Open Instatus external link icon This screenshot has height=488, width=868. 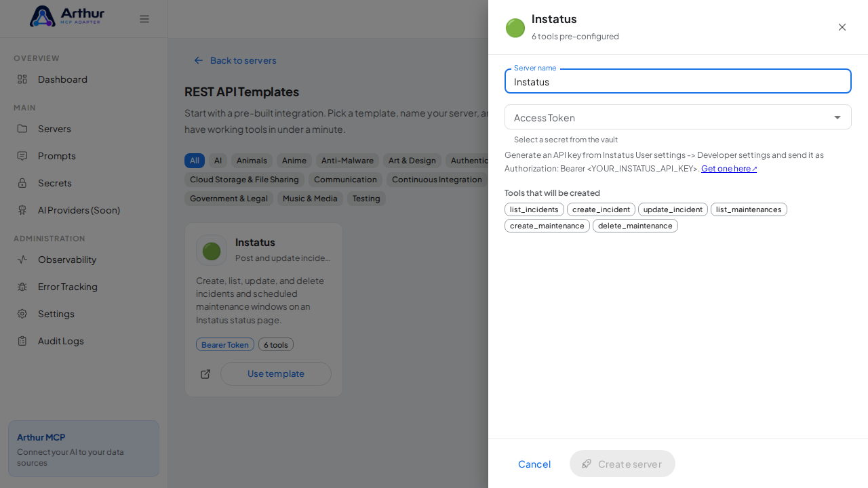pyautogui.click(x=205, y=374)
